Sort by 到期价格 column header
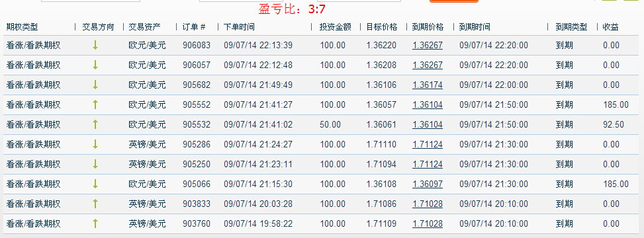The width and height of the screenshot is (644, 238). pyautogui.click(x=428, y=27)
